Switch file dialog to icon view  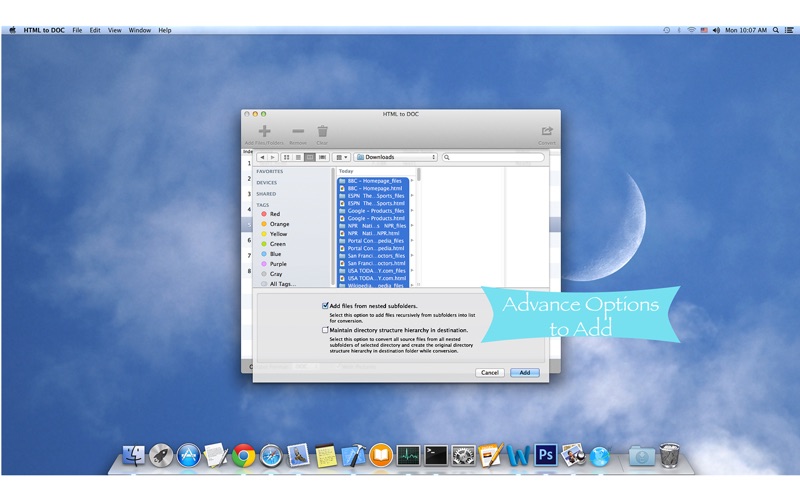click(x=286, y=157)
